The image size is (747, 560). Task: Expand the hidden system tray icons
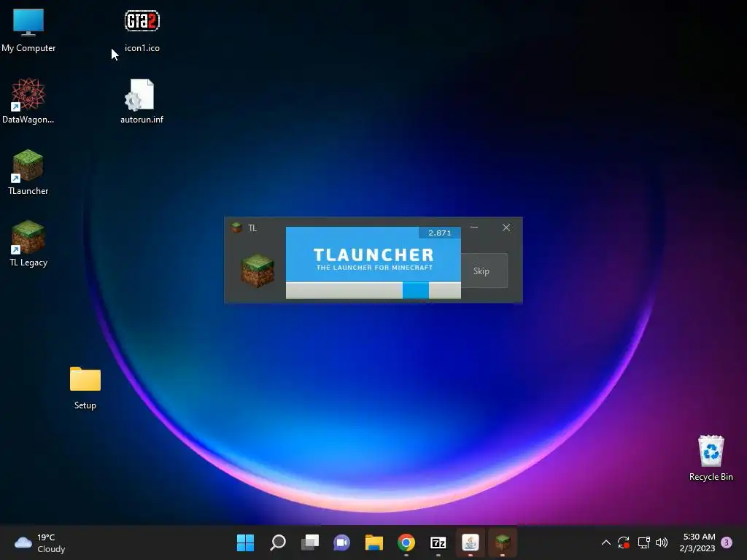point(606,542)
